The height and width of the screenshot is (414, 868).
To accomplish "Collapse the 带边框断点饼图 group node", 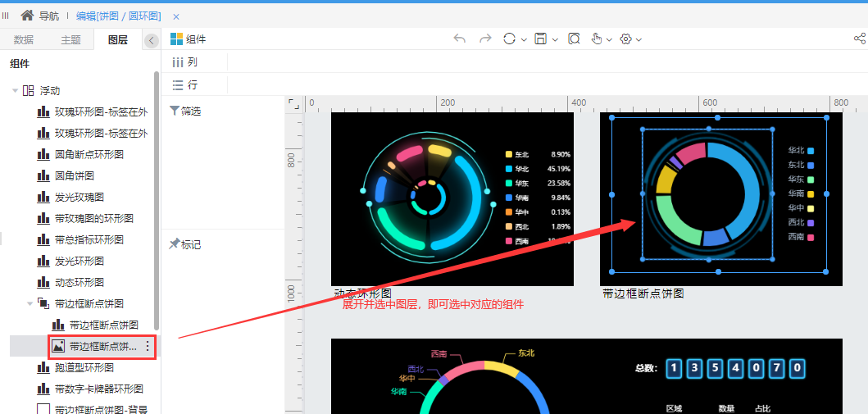I will 30,303.
